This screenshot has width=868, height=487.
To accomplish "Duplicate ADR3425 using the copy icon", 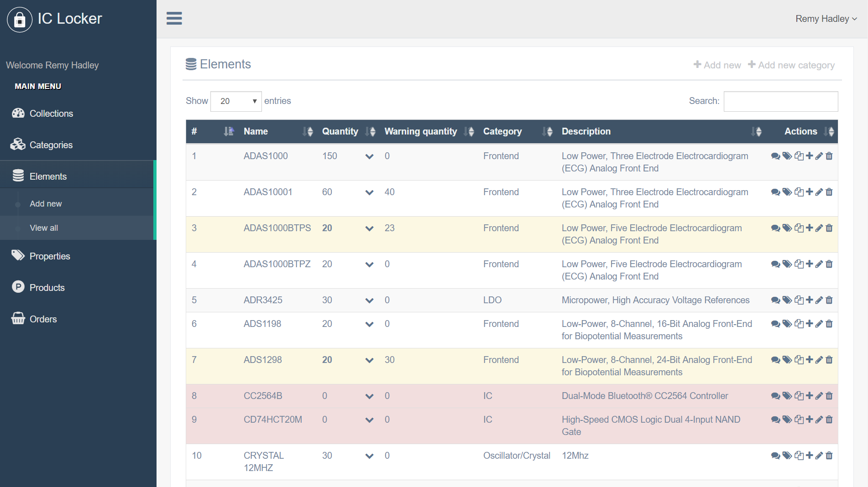I will [x=799, y=300].
